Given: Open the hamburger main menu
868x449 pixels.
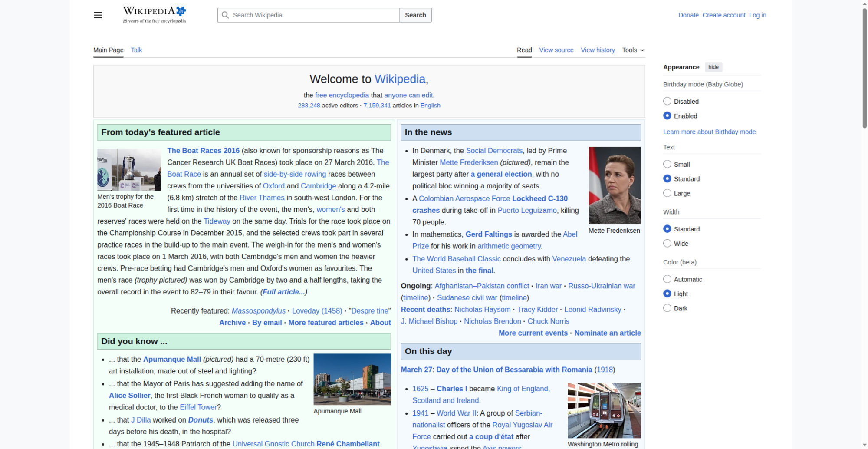Looking at the screenshot, I should (98, 15).
